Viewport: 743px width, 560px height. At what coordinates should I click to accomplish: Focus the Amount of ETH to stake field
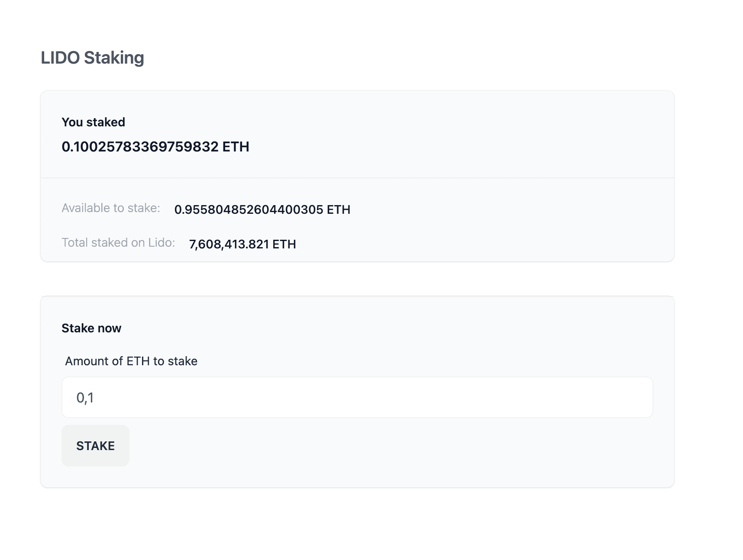pyautogui.click(x=357, y=397)
